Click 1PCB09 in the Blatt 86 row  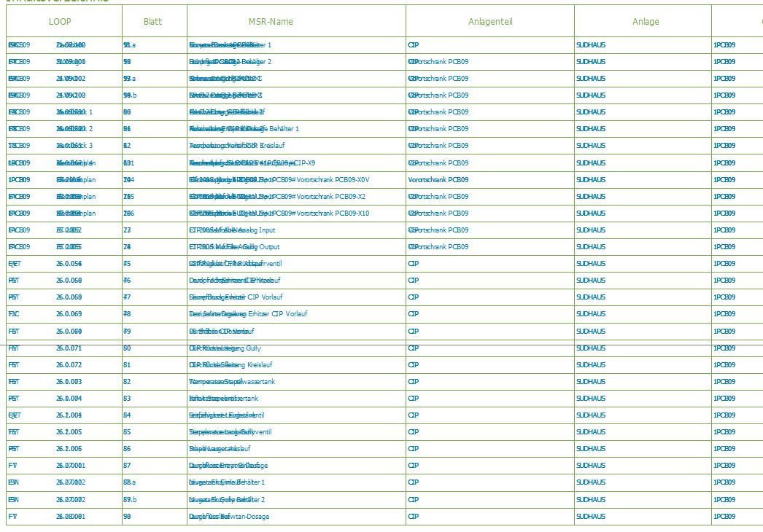click(x=724, y=449)
